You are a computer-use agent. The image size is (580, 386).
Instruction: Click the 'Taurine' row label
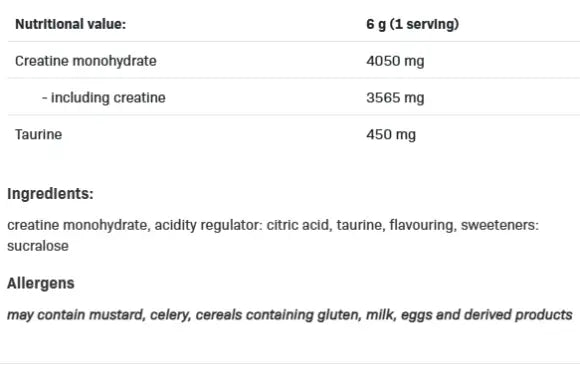tap(38, 135)
